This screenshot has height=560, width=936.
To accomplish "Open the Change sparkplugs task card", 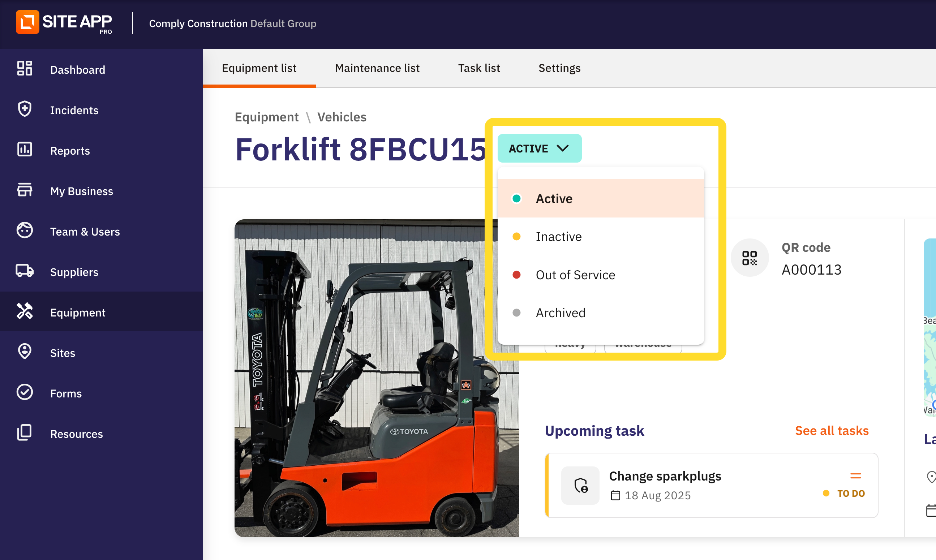I will (712, 485).
